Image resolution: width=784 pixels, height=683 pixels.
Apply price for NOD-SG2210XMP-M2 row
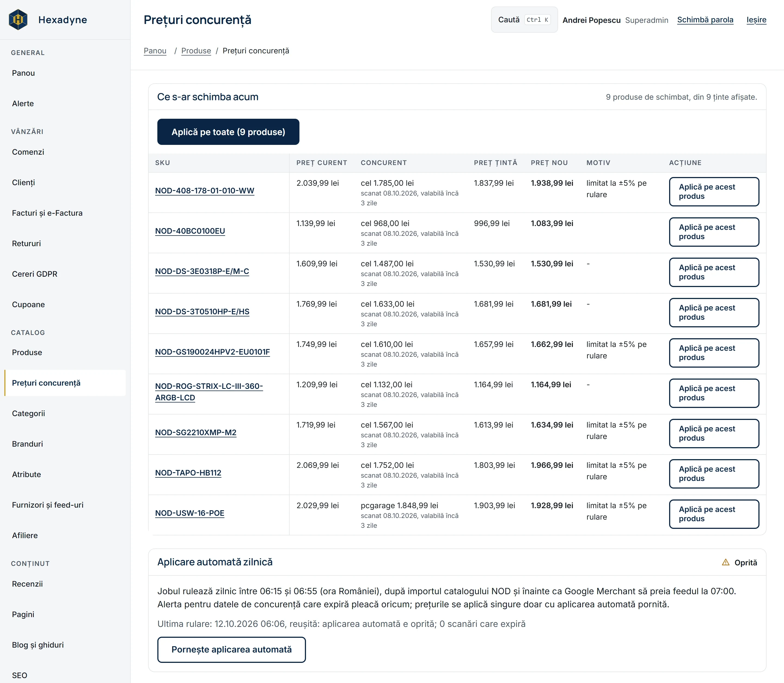[714, 433]
